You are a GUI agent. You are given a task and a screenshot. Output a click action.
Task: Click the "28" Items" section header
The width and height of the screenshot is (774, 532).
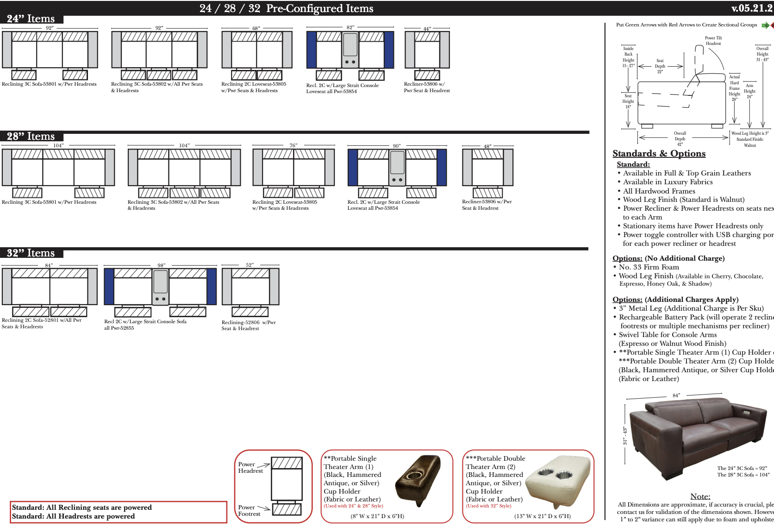pos(31,137)
